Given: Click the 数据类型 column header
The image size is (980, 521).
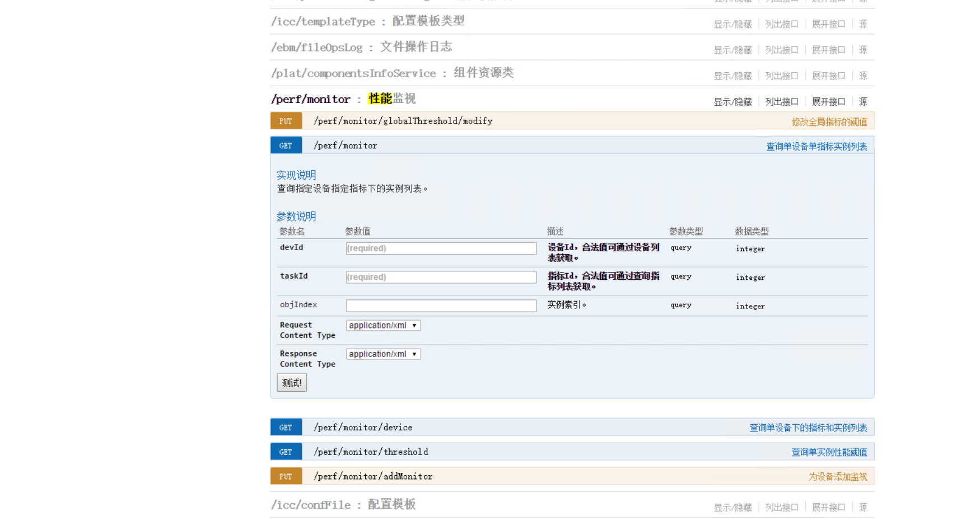Looking at the screenshot, I should click(752, 231).
